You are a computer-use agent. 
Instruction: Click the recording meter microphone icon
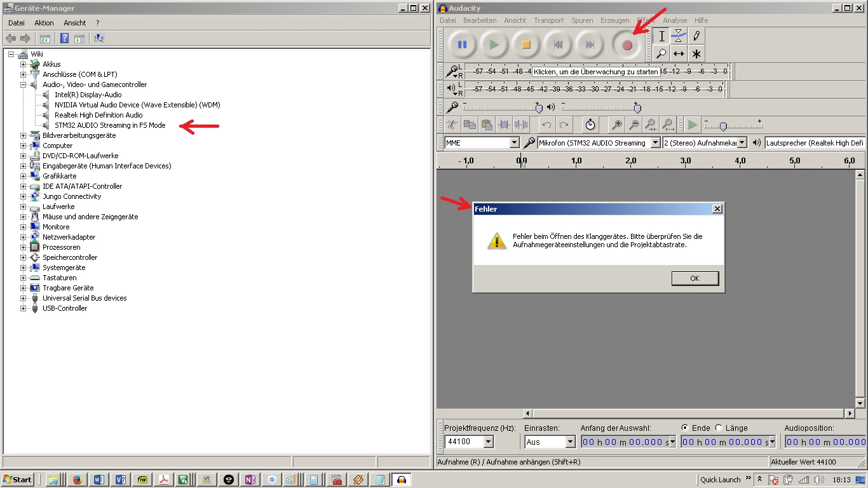(452, 71)
